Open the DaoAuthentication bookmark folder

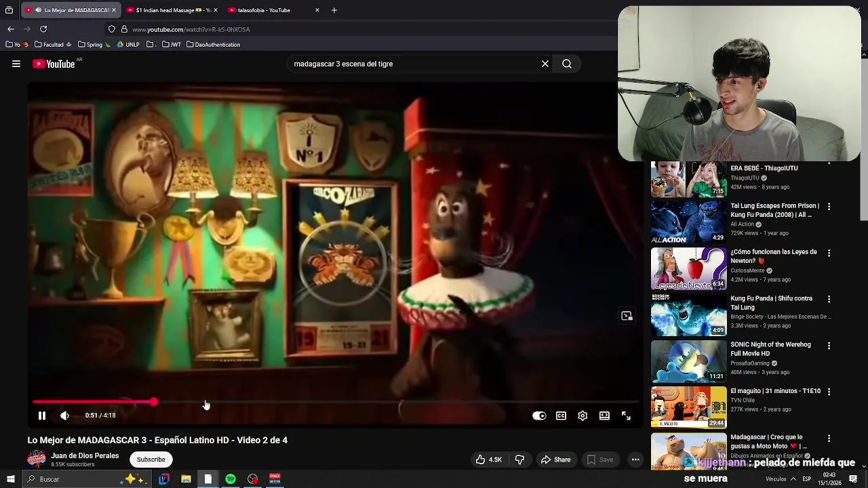(x=213, y=45)
